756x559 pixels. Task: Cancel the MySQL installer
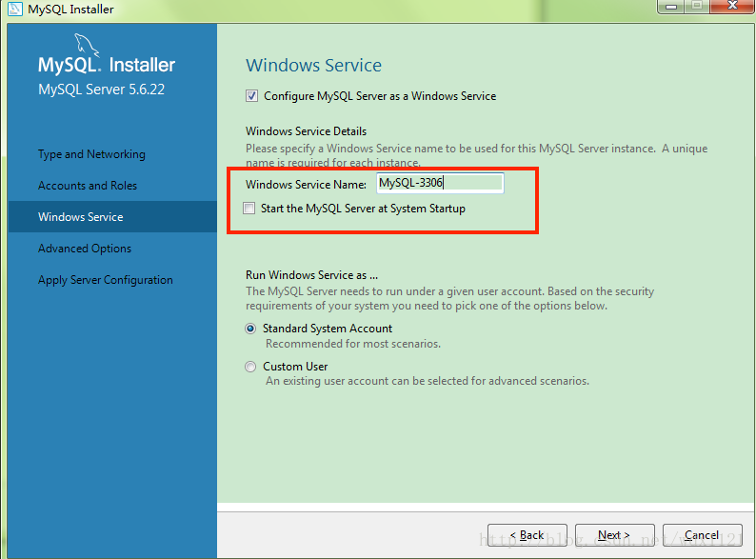click(x=703, y=535)
